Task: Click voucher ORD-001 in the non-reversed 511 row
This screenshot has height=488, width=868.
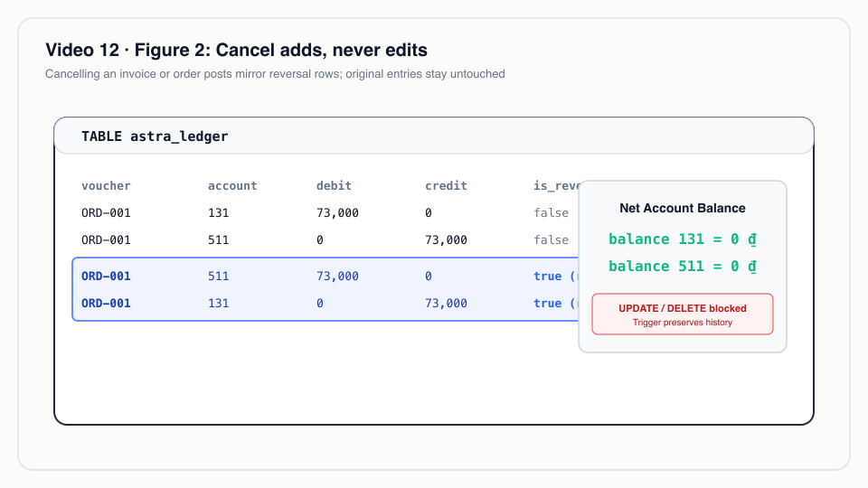Action: tap(106, 240)
